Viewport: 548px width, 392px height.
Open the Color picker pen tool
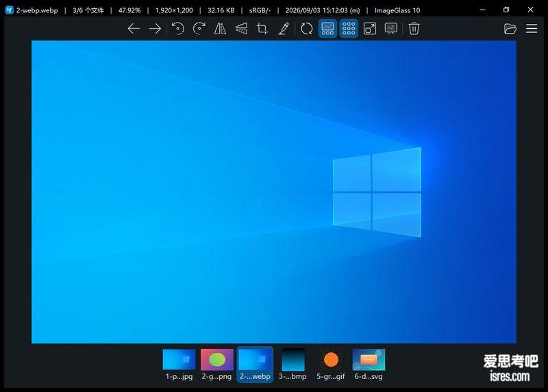(284, 29)
